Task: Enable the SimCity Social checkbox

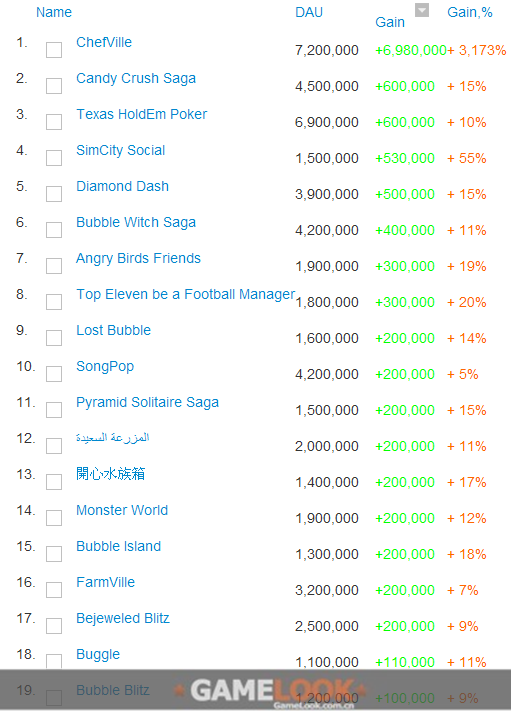Action: 54,158
